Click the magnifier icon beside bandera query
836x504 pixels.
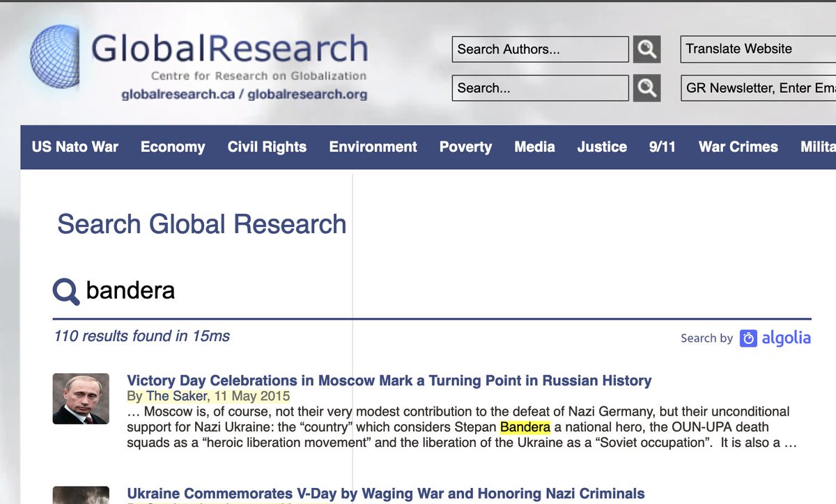point(66,291)
